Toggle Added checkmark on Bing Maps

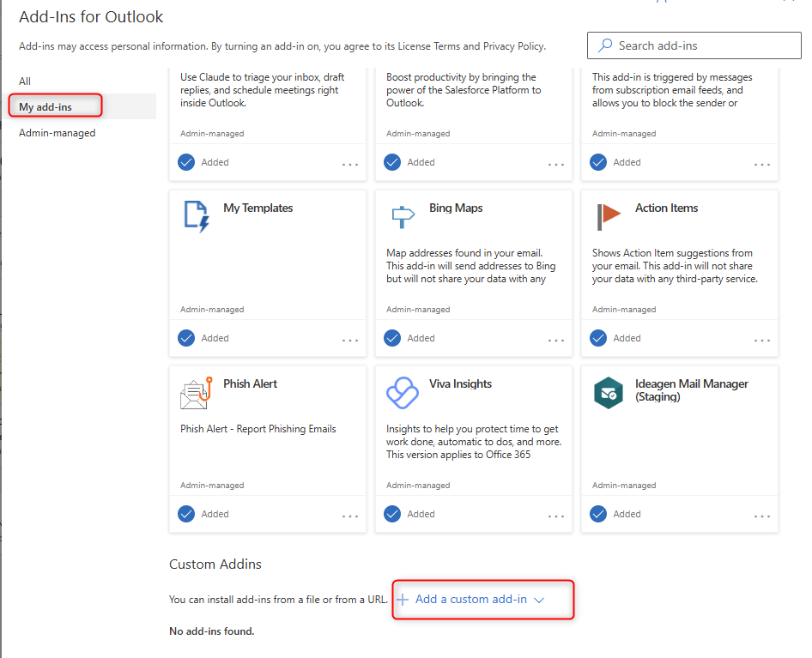pos(392,338)
